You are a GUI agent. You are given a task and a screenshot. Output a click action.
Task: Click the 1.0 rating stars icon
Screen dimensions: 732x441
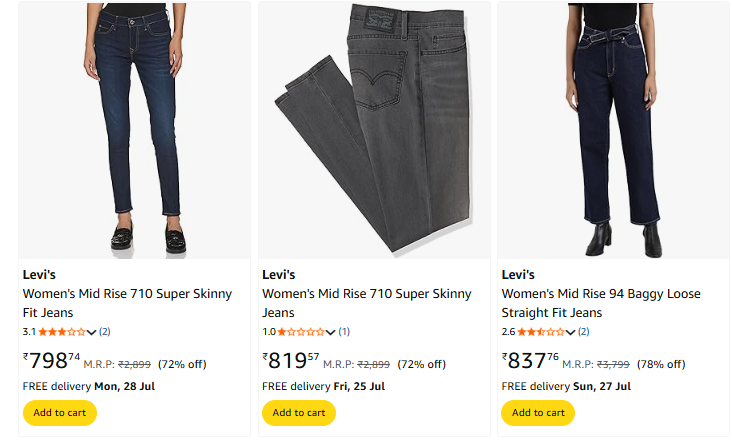[x=301, y=332]
